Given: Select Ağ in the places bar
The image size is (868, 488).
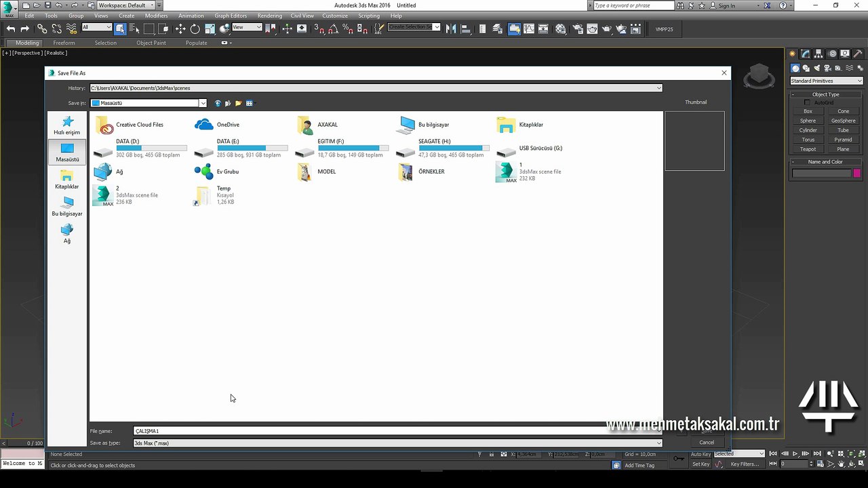Looking at the screenshot, I should [x=67, y=234].
